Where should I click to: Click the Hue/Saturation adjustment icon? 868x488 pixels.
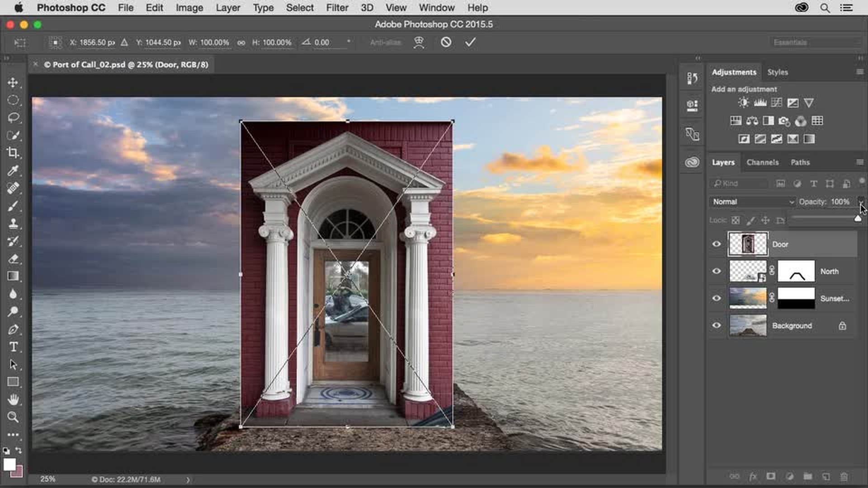coord(735,121)
